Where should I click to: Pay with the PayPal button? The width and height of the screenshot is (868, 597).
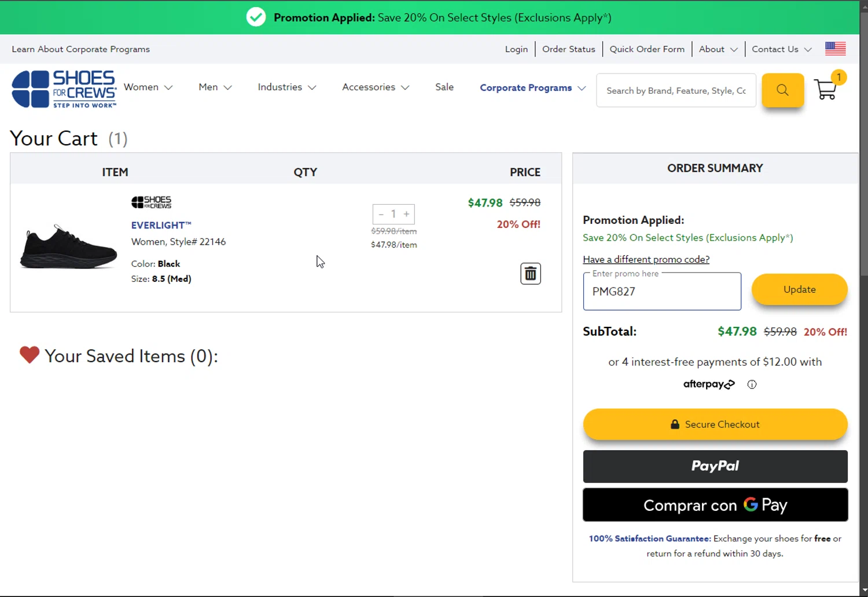pos(715,466)
